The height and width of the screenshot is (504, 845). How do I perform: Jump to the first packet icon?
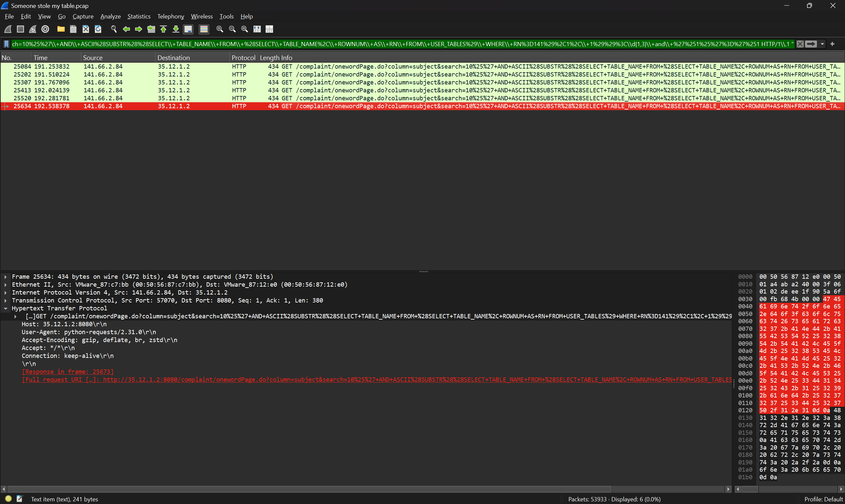coord(163,29)
